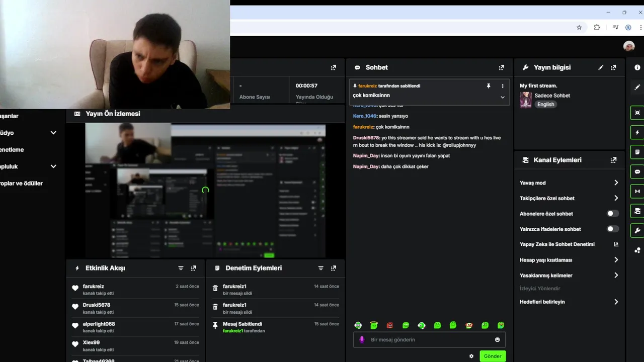The width and height of the screenshot is (644, 362).
Task: Bookmark this page with the browser star icon
Action: click(579, 28)
